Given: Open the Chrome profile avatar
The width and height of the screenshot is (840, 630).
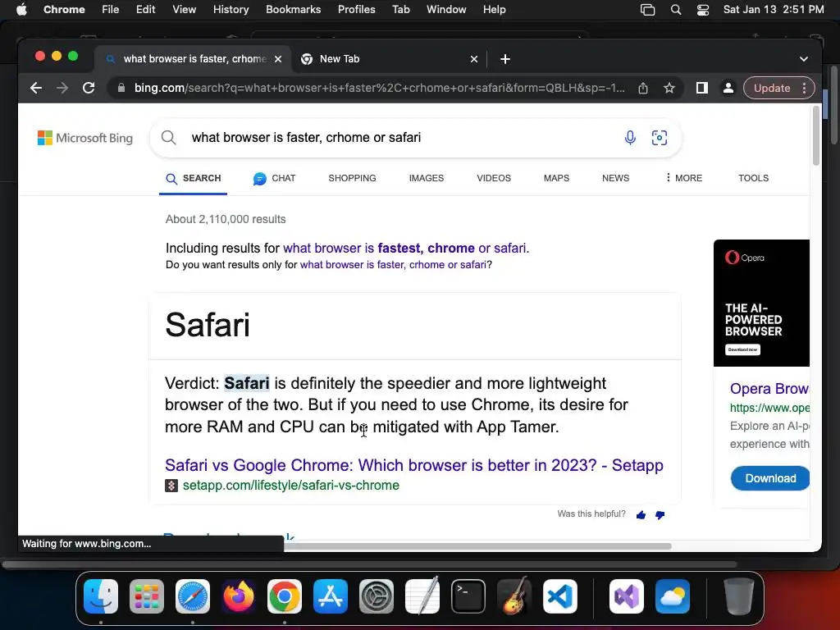Looking at the screenshot, I should click(728, 88).
